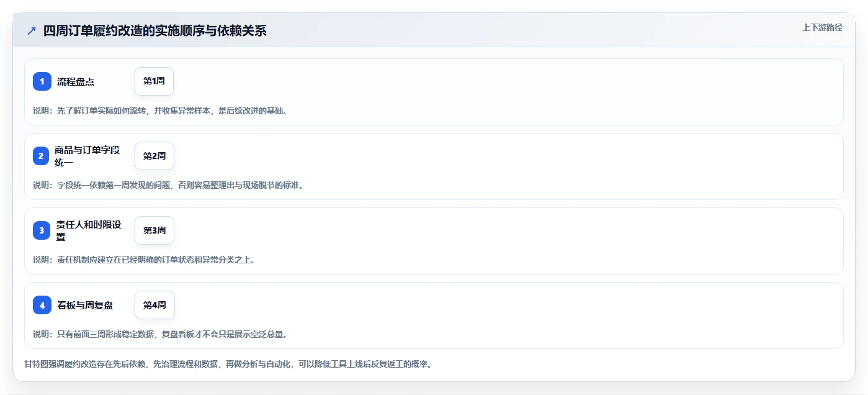Click the description starting 字段统一依赖第一周

(168, 185)
